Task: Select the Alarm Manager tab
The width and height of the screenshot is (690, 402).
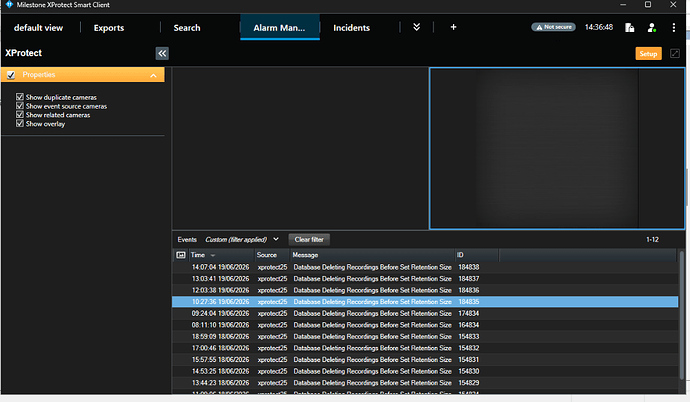Action: [279, 28]
